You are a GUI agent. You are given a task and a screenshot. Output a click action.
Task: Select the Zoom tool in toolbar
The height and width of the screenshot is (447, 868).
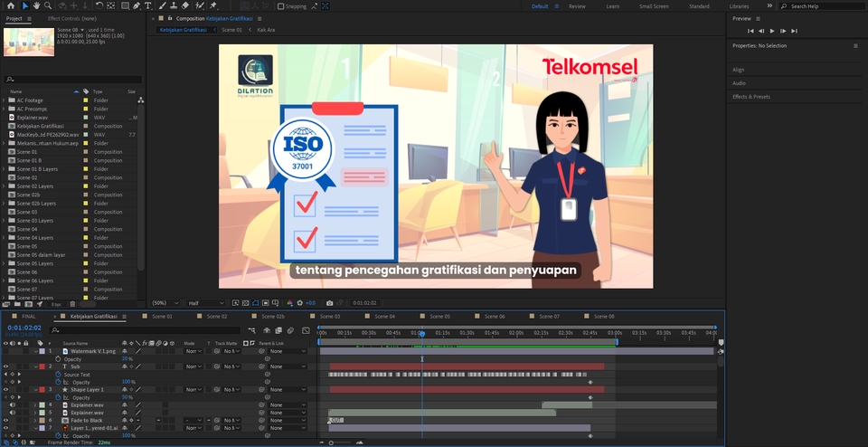[48, 5]
